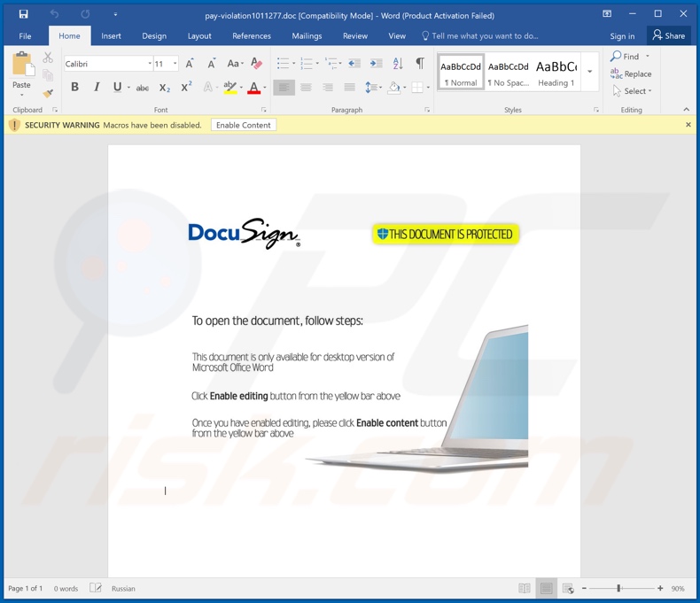
Task: Open the font size 11 dropdown
Action: point(175,64)
